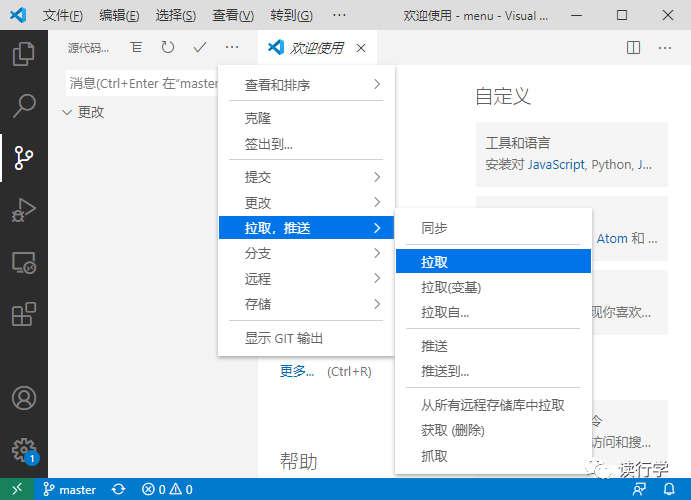Expand the 更改 submenu in context menu
The image size is (691, 500).
(x=306, y=203)
